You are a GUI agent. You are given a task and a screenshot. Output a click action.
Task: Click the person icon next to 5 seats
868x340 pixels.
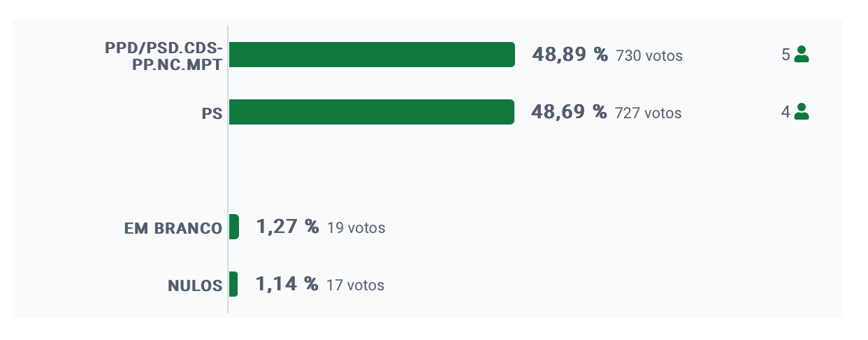tap(802, 55)
